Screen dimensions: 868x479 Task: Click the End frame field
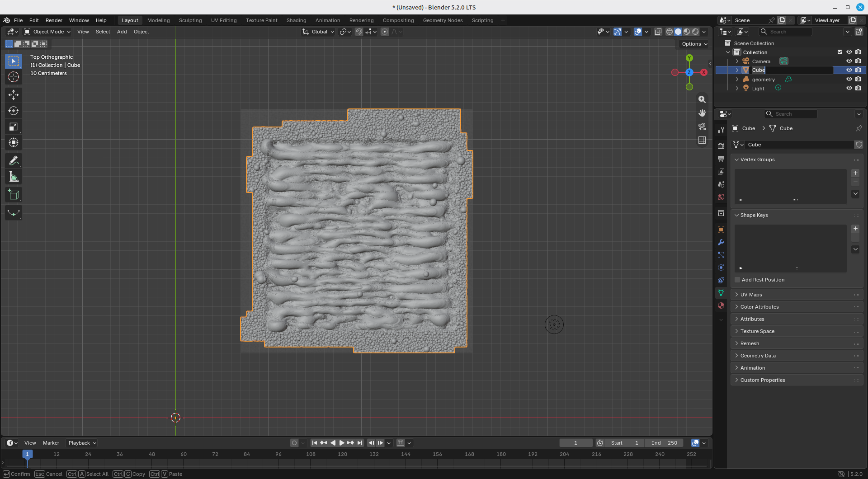click(664, 443)
